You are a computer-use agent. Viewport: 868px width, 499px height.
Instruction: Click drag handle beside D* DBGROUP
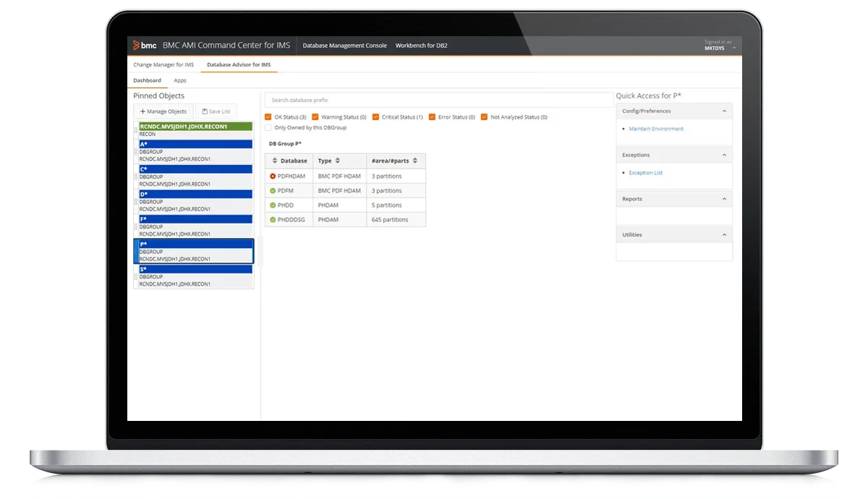point(136,201)
